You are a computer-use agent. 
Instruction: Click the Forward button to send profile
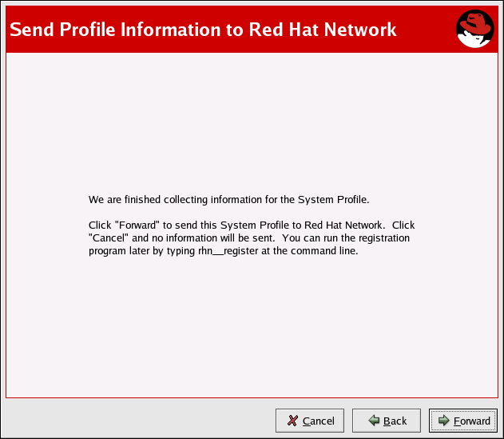(x=462, y=421)
